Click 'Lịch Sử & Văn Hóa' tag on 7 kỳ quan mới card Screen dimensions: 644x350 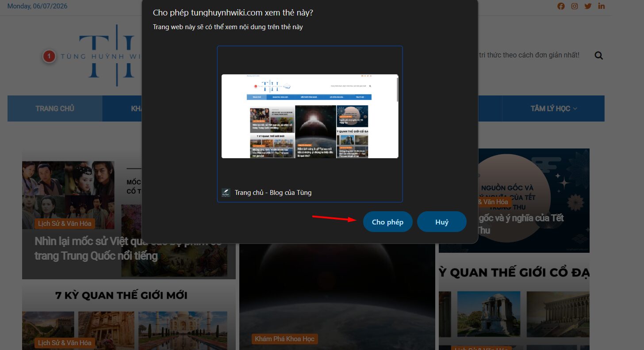tap(65, 342)
